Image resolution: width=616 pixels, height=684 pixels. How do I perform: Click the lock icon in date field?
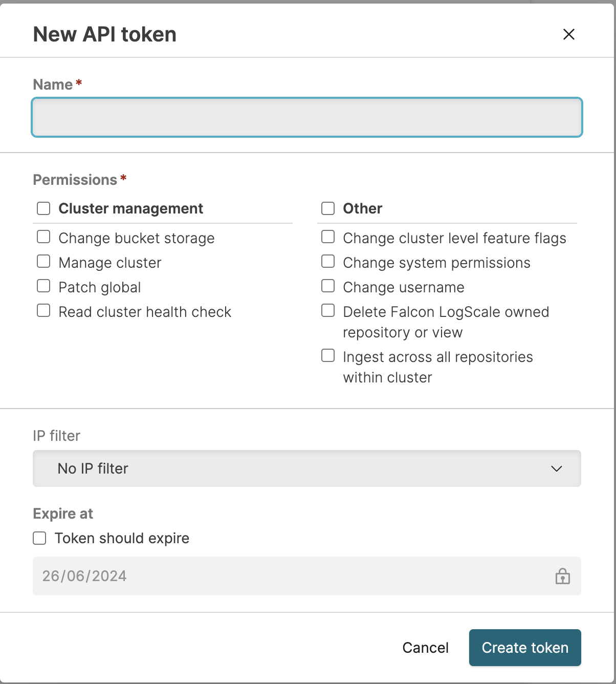562,576
